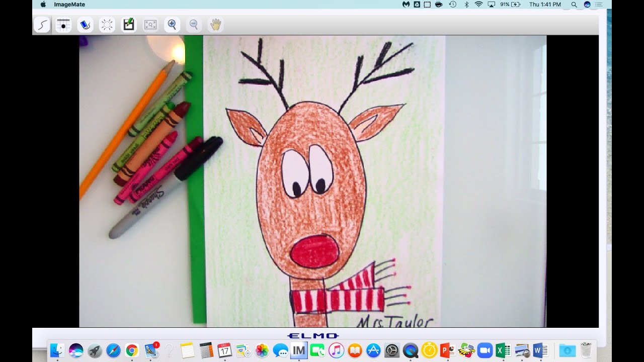Open iTunes music from the dock
The image size is (644, 362).
click(x=336, y=350)
